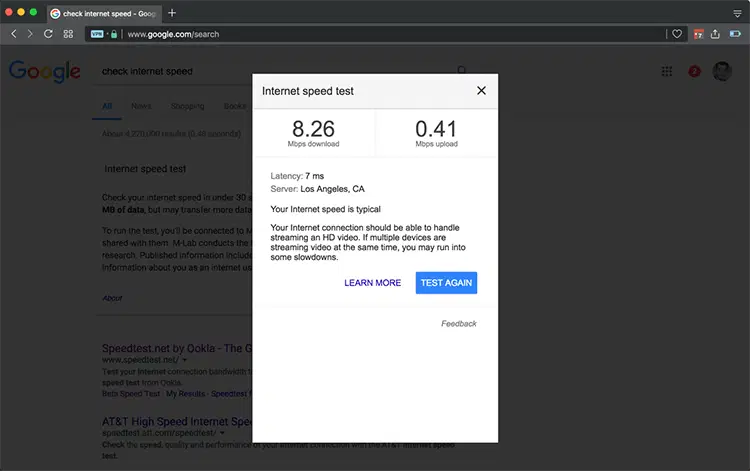
Task: Click the TEST AGAIN button
Action: tap(446, 283)
